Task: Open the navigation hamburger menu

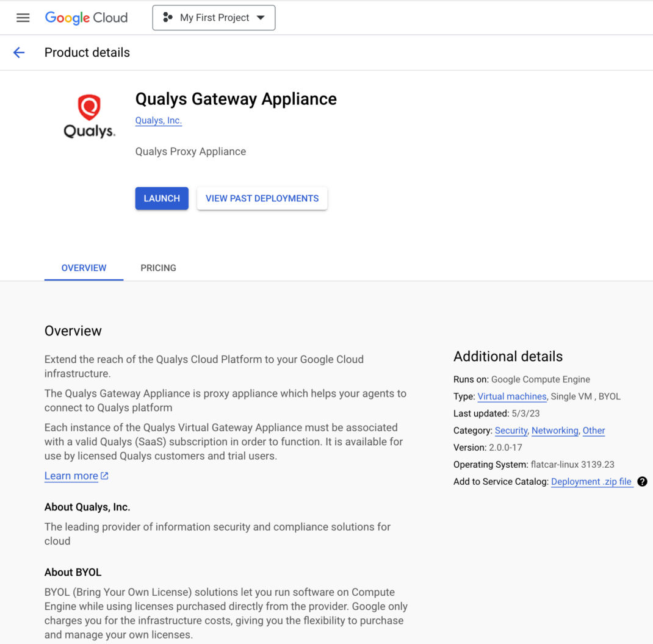Action: [23, 17]
